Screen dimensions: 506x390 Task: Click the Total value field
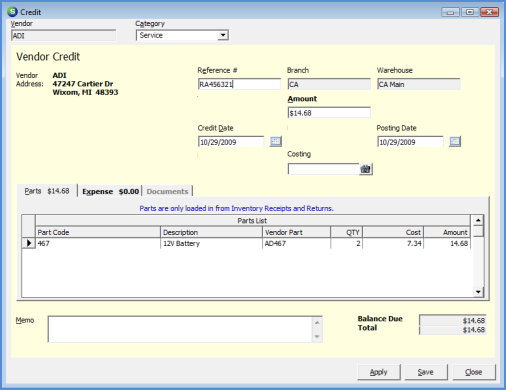pos(453,330)
